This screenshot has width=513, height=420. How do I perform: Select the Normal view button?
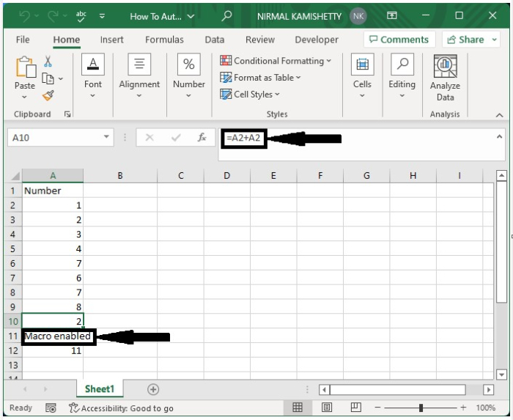click(298, 408)
